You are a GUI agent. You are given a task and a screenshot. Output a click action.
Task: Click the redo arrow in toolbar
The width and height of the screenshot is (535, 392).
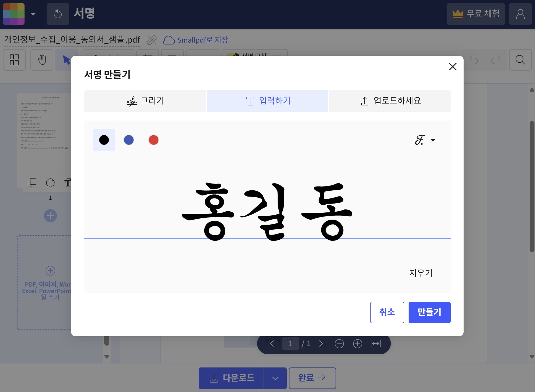click(495, 60)
